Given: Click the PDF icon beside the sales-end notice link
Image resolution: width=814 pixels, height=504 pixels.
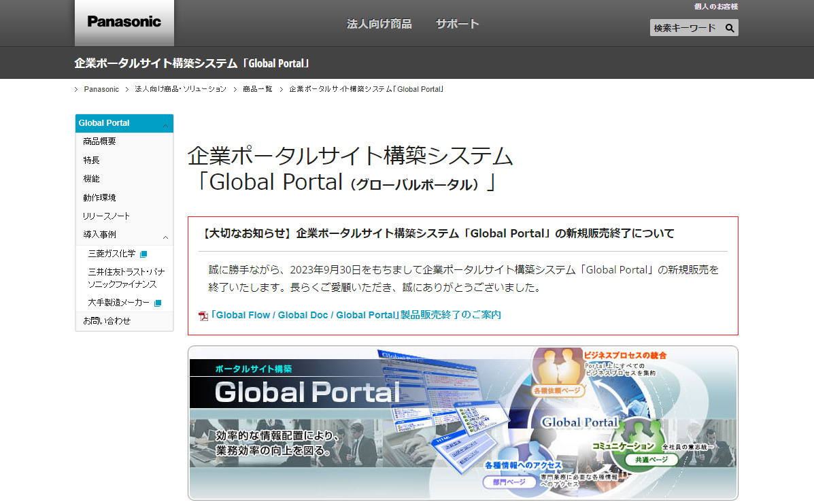Looking at the screenshot, I should (202, 315).
